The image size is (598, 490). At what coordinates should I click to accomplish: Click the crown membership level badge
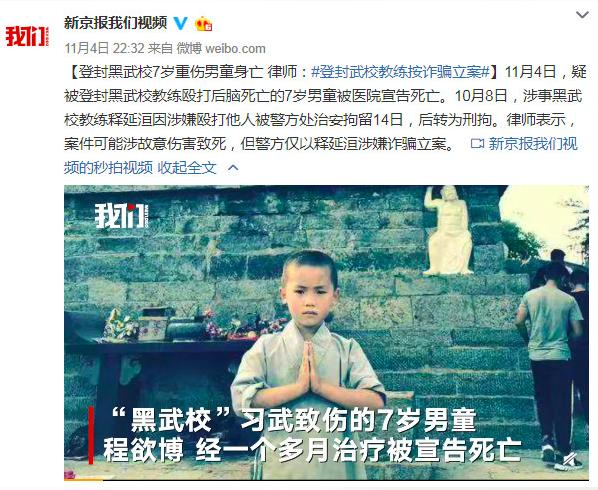(204, 24)
